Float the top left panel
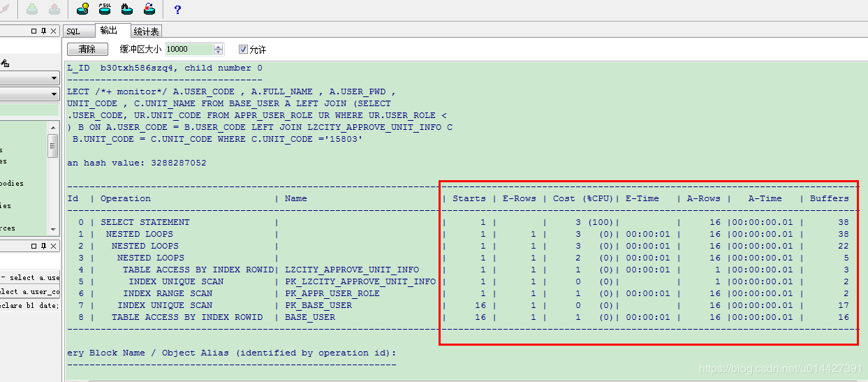Image resolution: width=868 pixels, height=382 pixels. pyautogui.click(x=34, y=31)
